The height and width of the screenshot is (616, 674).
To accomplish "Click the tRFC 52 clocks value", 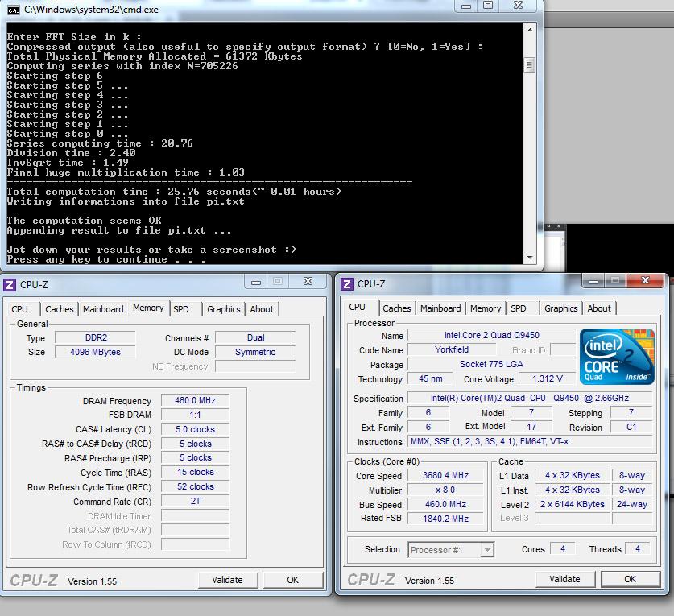I will click(195, 486).
